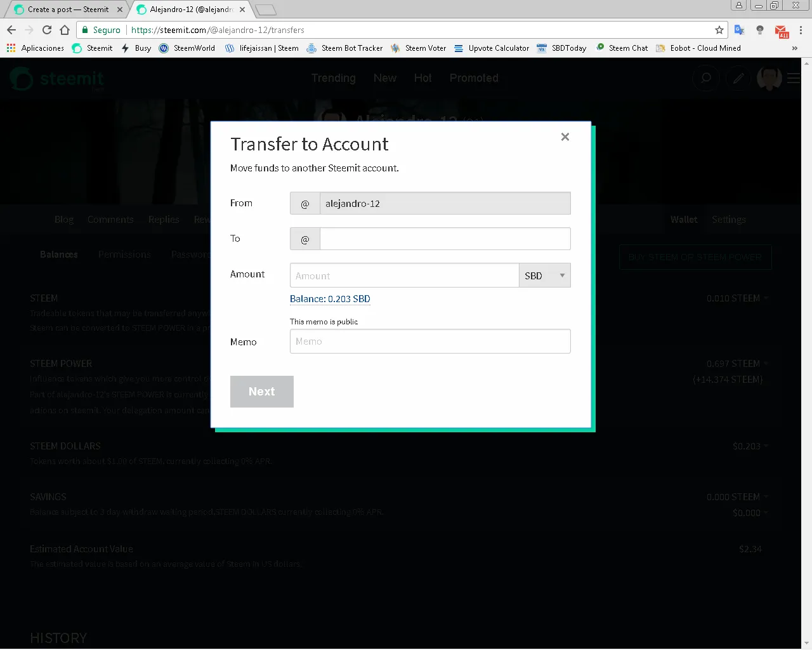Go back to the previous page
The width and height of the screenshot is (812, 650).
11,30
